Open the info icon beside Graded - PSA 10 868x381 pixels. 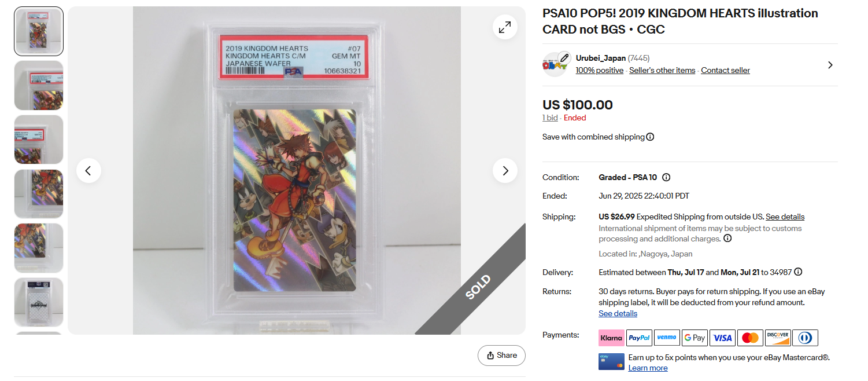point(666,178)
